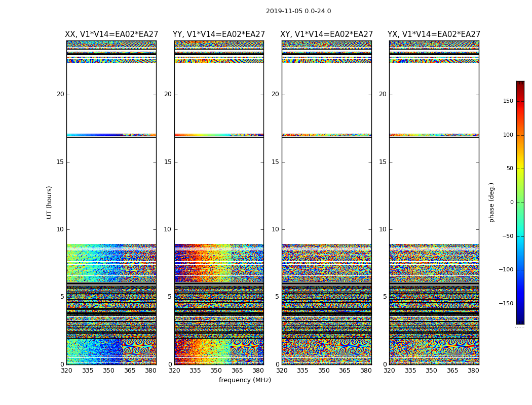The image size is (532, 405).
Task: Click inside the XY phase waterfall plot
Action: (326, 202)
